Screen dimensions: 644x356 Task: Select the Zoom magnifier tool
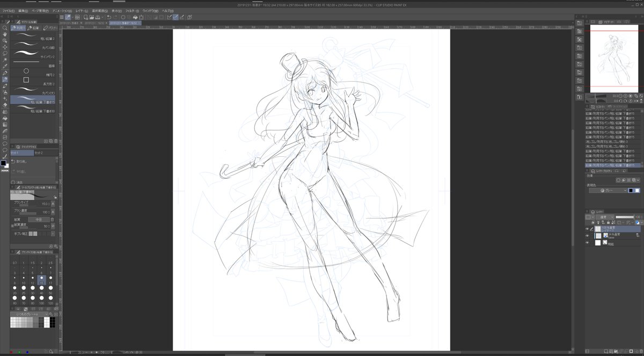coord(5,28)
